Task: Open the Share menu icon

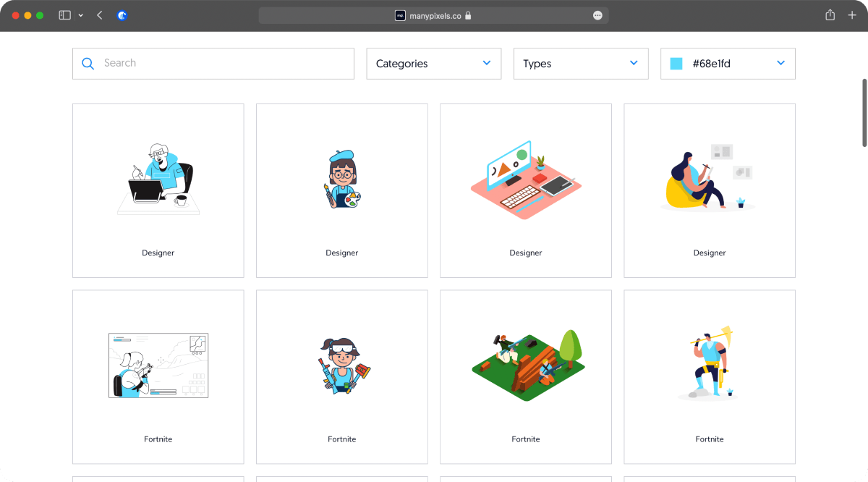Action: tap(830, 15)
